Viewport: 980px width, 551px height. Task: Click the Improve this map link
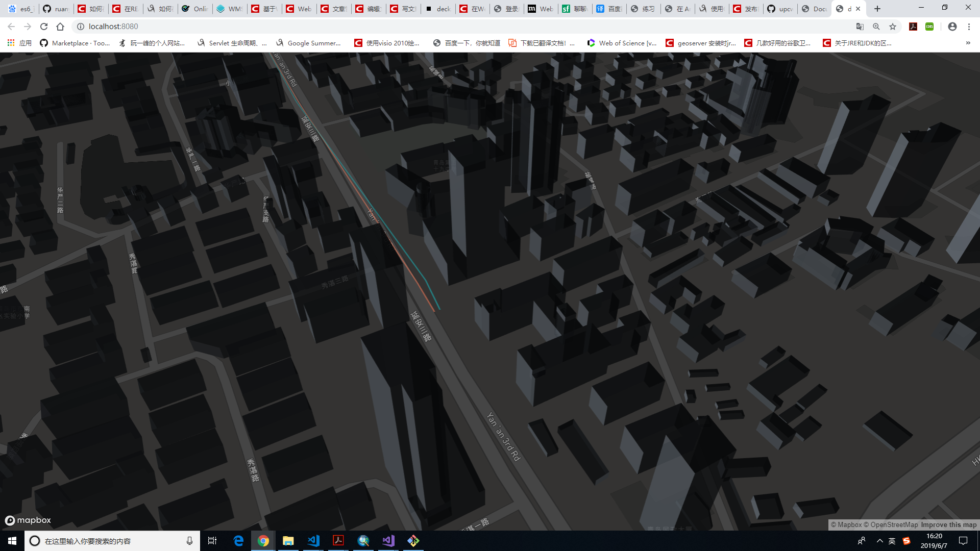point(948,524)
